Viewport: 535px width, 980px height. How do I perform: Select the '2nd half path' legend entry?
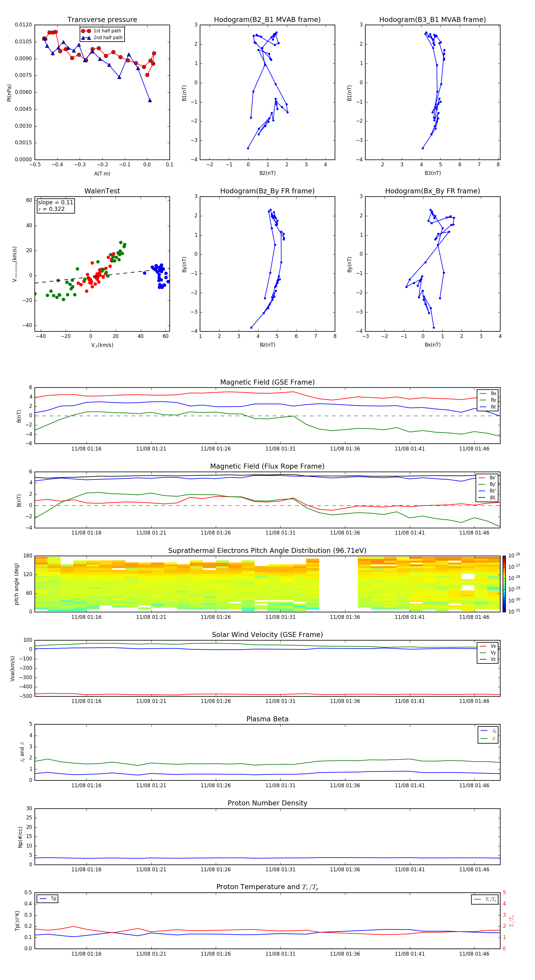[x=102, y=38]
